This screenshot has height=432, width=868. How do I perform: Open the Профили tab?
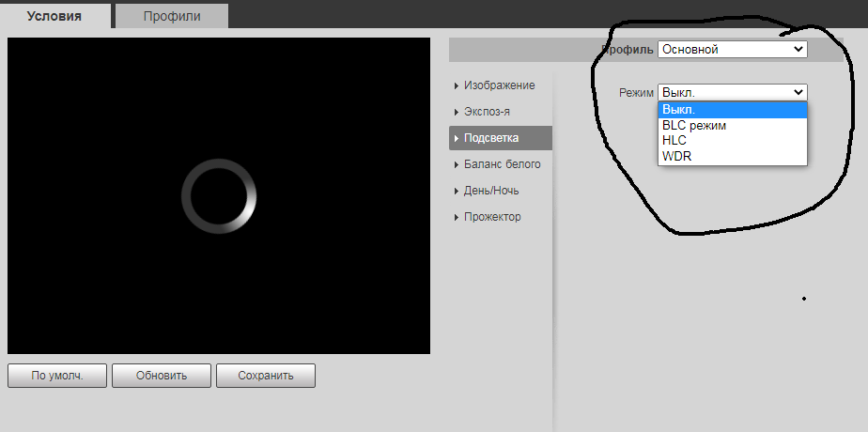(172, 16)
